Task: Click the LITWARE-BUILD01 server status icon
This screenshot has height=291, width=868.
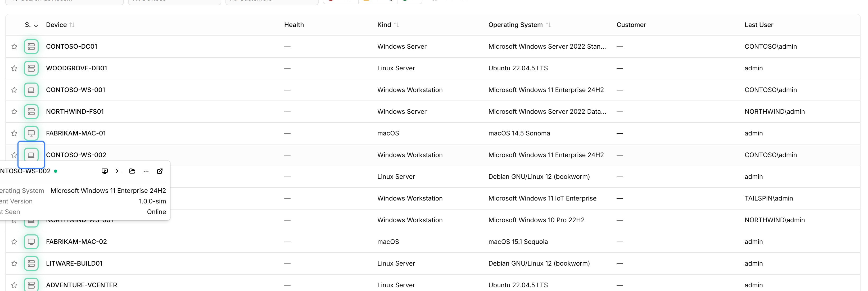Action: coord(31,263)
